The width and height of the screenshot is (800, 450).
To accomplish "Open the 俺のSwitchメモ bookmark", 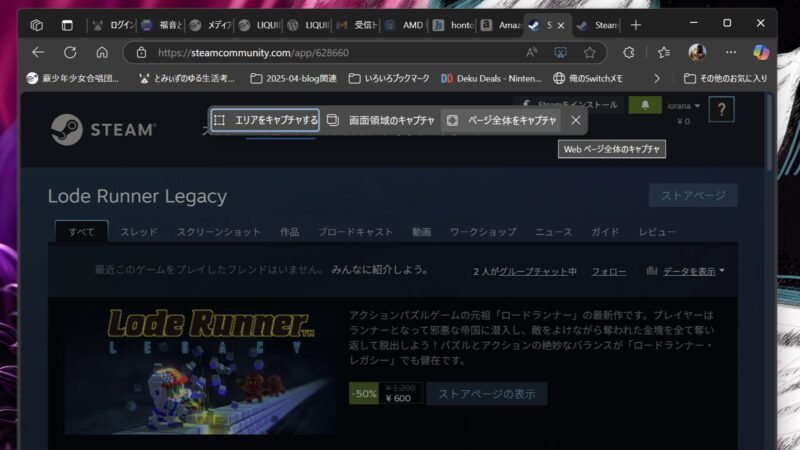I will click(x=588, y=78).
